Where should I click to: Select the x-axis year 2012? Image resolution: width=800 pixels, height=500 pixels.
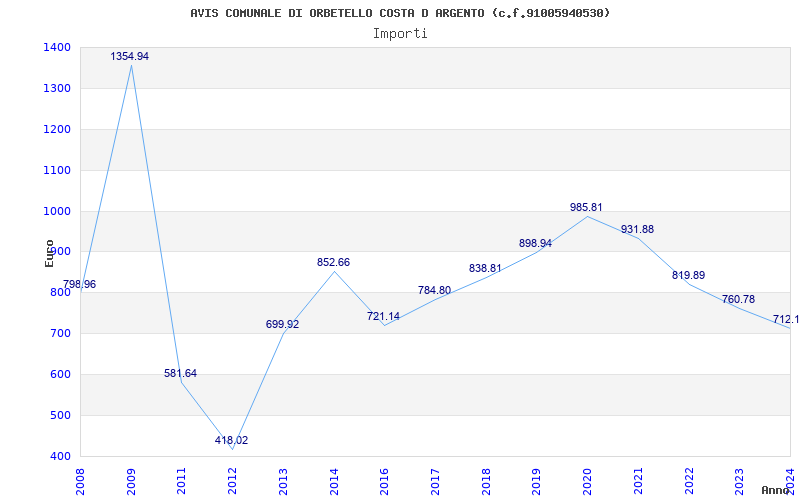(232, 481)
